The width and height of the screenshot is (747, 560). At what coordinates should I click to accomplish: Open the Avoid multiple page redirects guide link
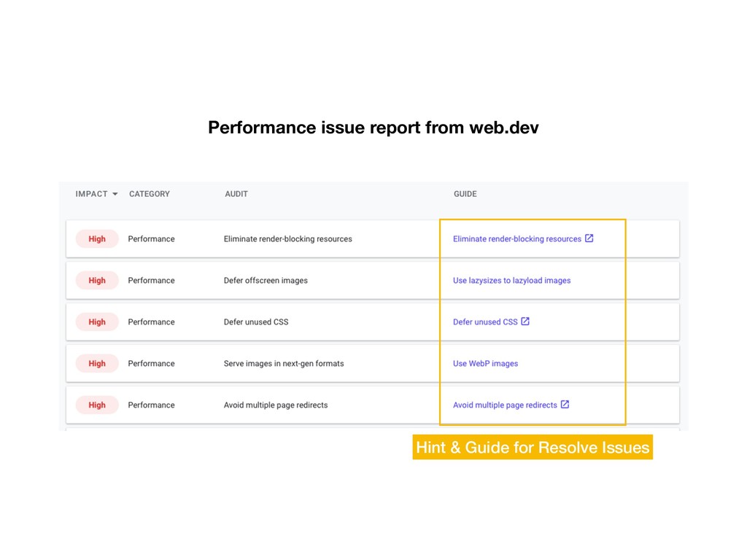[x=505, y=405]
